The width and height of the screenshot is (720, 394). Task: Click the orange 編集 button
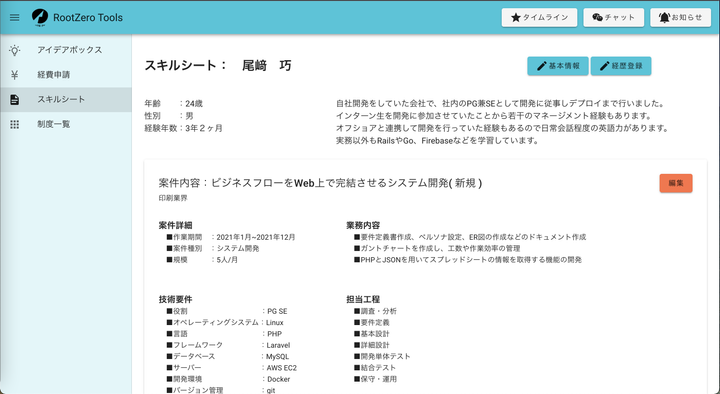pyautogui.click(x=676, y=183)
